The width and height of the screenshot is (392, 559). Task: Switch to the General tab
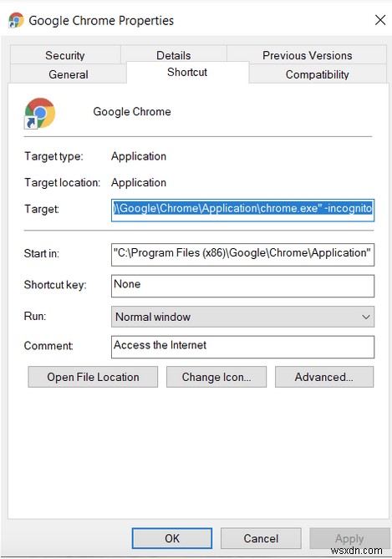pos(69,74)
